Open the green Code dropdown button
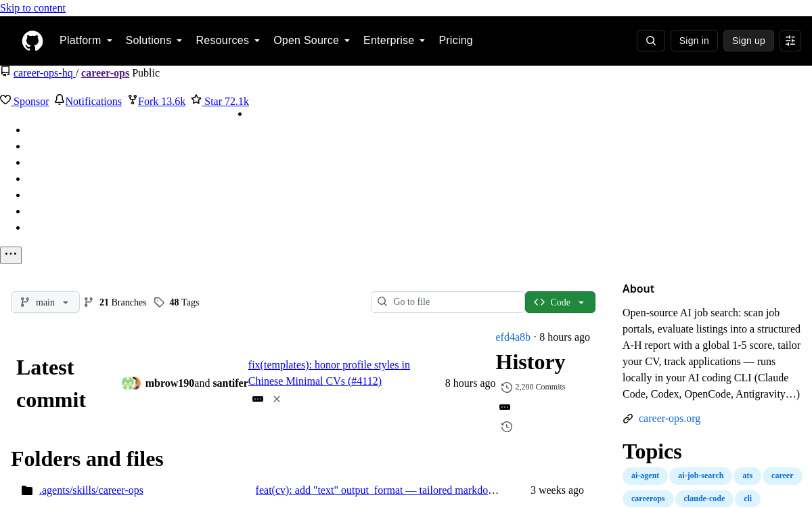This screenshot has height=508, width=812. 560,302
